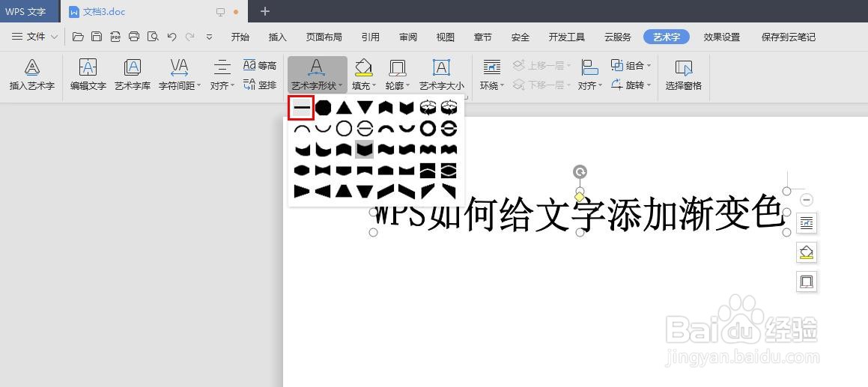Open the 字符间距 character spacing dropdown

pos(179,75)
